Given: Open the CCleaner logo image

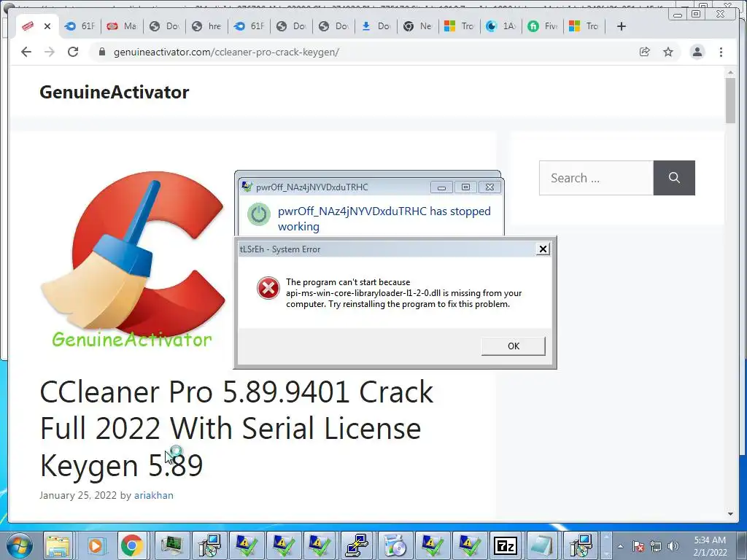Looking at the screenshot, I should pyautogui.click(x=133, y=260).
